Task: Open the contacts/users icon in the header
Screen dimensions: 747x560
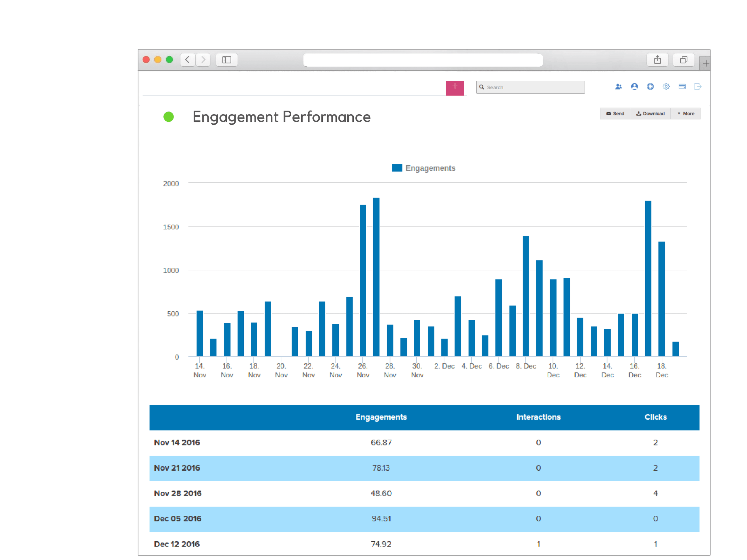Action: click(x=619, y=87)
